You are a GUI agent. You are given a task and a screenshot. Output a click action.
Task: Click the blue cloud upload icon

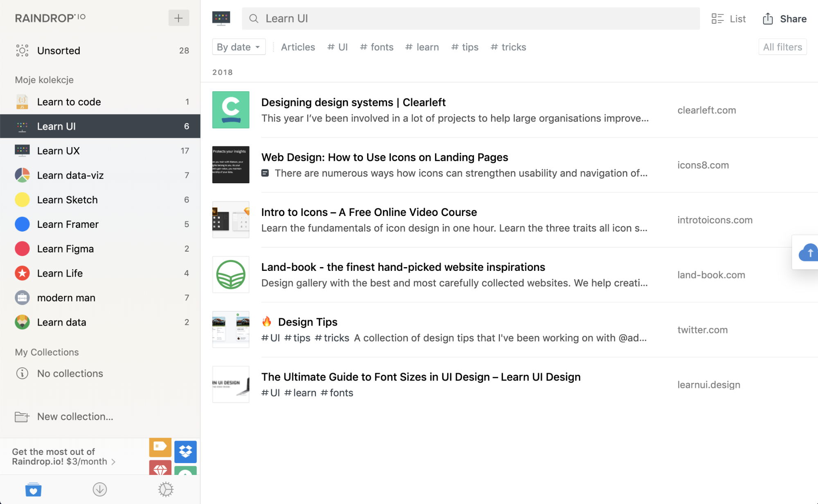(x=808, y=252)
